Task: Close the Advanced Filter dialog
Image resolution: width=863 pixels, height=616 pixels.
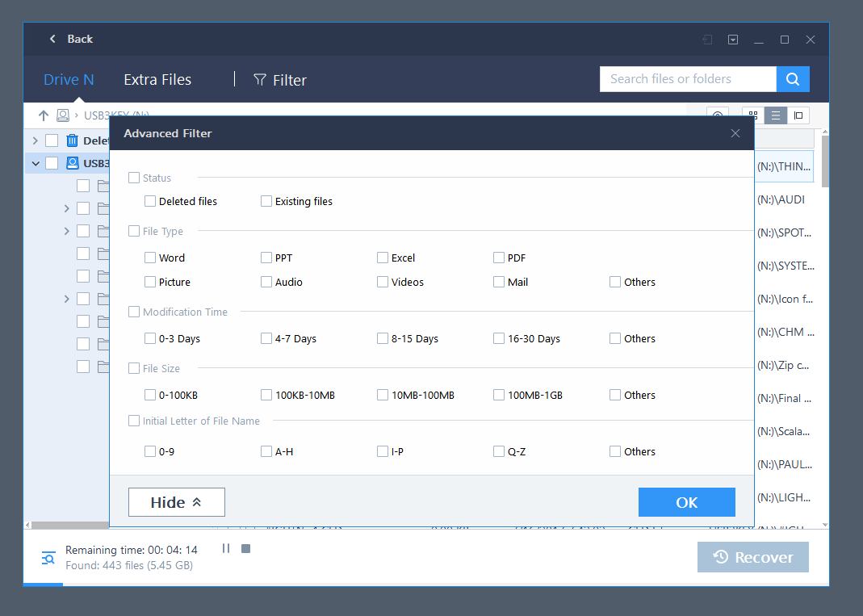Action: point(735,133)
